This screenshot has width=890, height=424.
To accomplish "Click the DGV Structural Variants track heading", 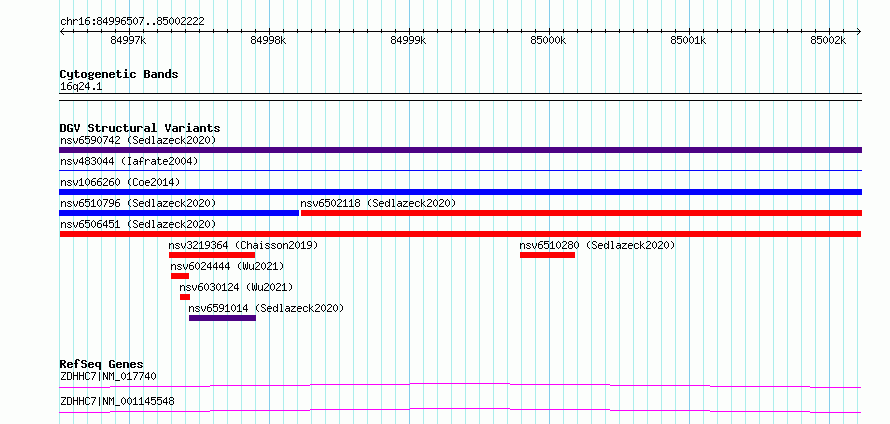I will [140, 128].
